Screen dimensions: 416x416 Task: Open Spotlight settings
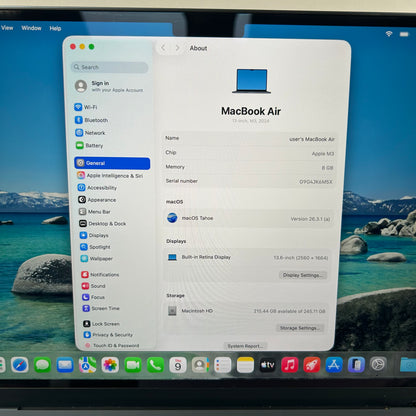click(95, 247)
